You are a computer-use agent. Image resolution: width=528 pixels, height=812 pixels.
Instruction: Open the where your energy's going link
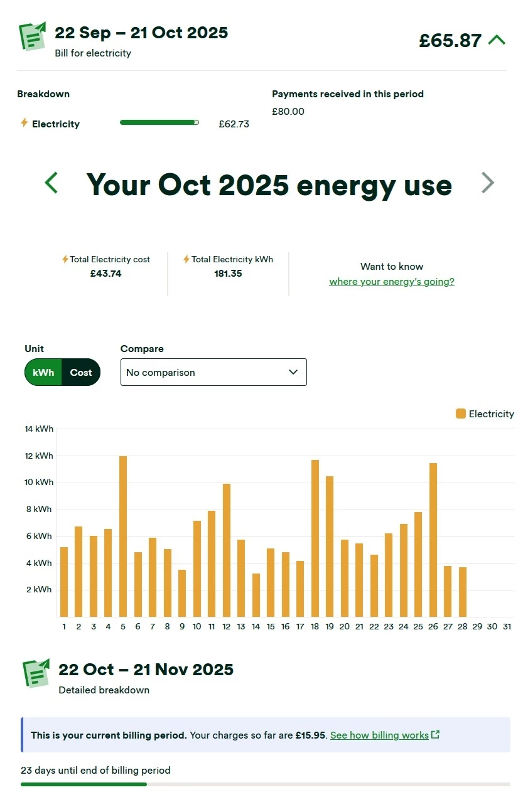click(391, 282)
